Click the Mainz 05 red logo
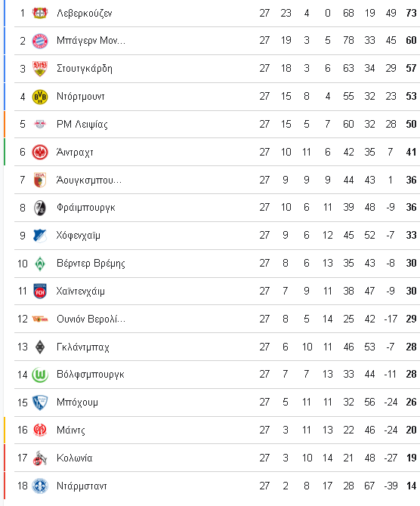Image resolution: width=420 pixels, height=506 pixels. pyautogui.click(x=40, y=430)
